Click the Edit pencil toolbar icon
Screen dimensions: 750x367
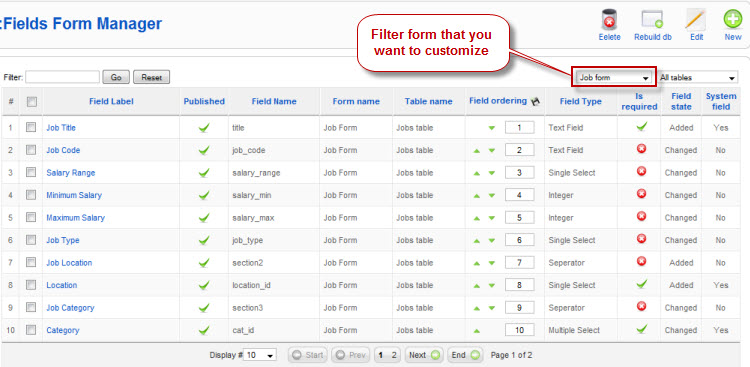point(696,20)
